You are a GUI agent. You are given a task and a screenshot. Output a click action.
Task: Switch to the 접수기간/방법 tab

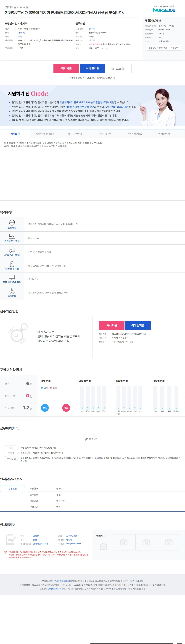coord(75,134)
